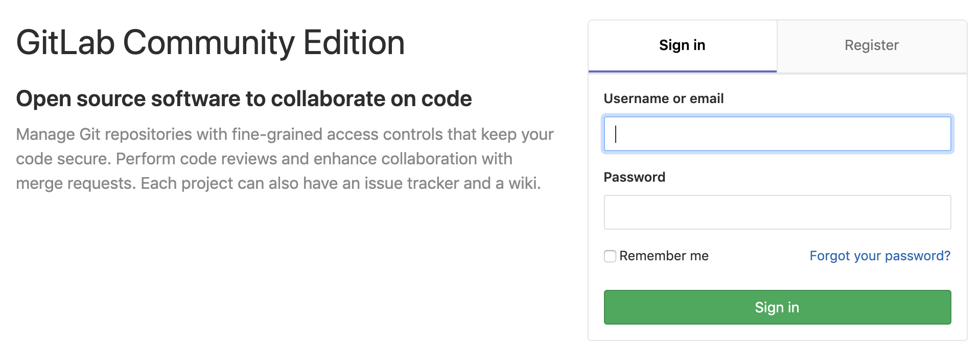The height and width of the screenshot is (345, 980).
Task: Click the GitLab Community Edition heading
Action: 211,42
